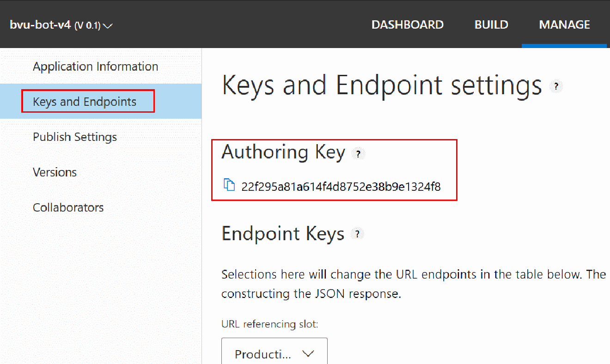
Task: Select Keys and Endpoints sidebar item
Action: tap(85, 102)
